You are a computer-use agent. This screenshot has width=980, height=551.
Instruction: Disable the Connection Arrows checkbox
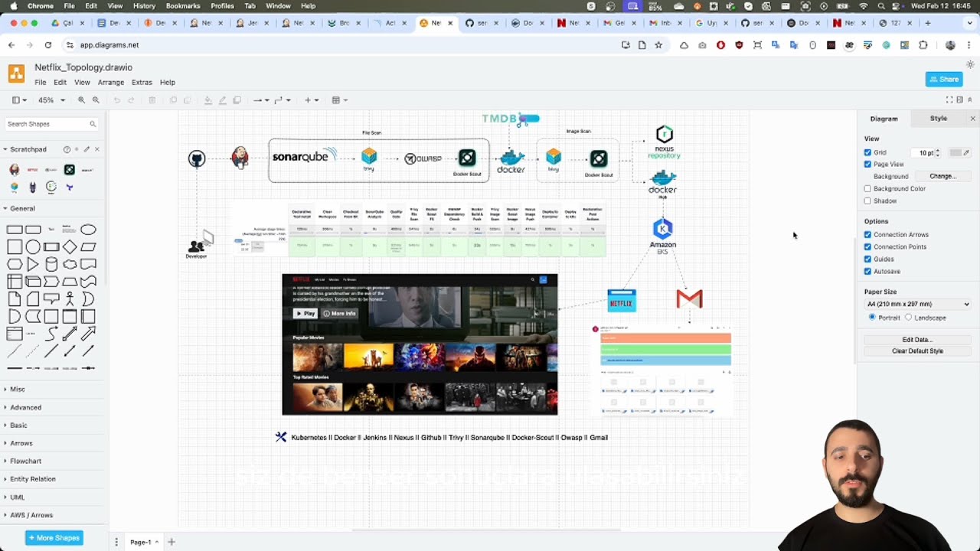tap(867, 234)
